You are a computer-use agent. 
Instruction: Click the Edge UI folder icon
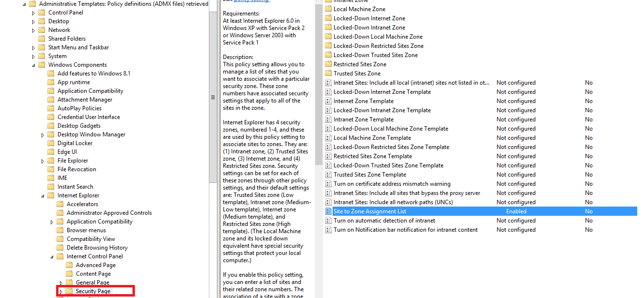point(50,152)
